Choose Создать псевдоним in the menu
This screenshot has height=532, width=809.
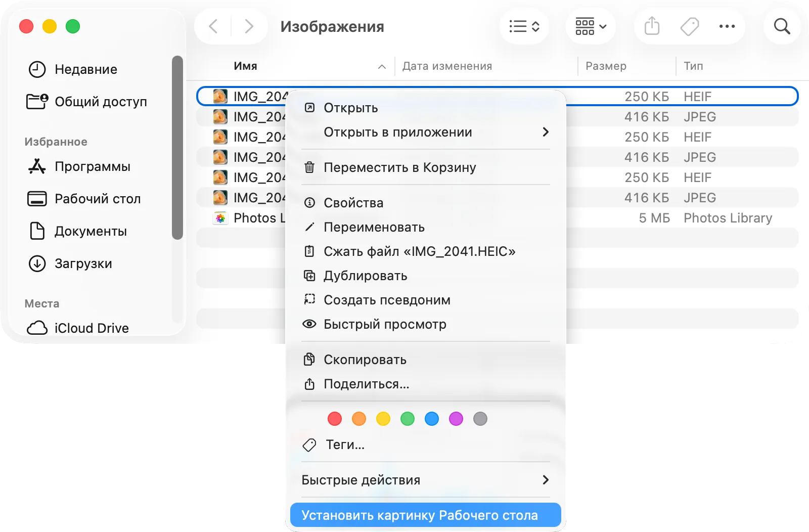click(x=425, y=300)
